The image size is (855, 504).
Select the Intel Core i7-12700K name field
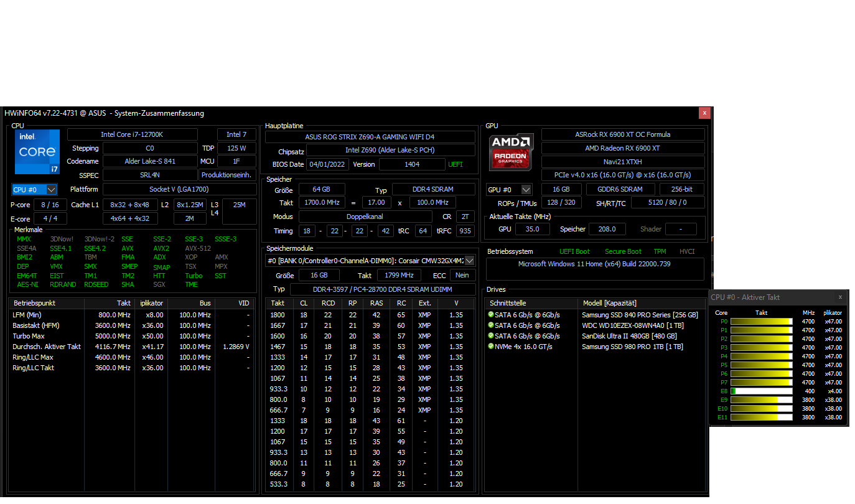coord(133,134)
